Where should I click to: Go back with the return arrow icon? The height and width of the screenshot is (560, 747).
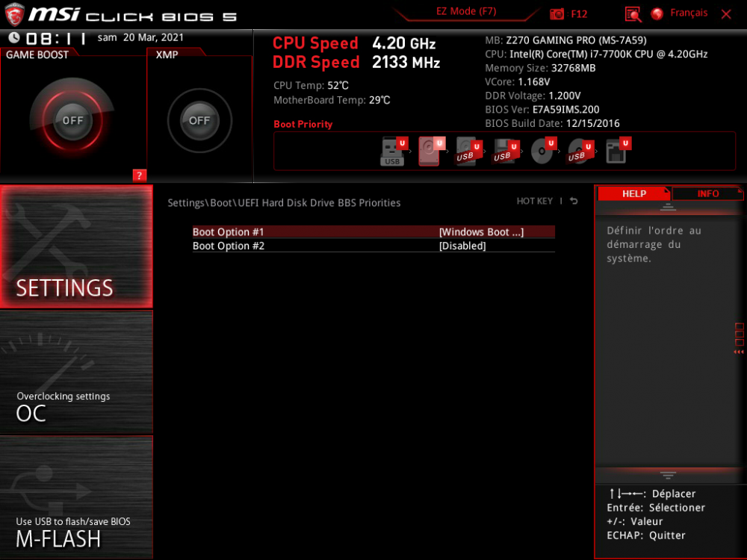574,201
